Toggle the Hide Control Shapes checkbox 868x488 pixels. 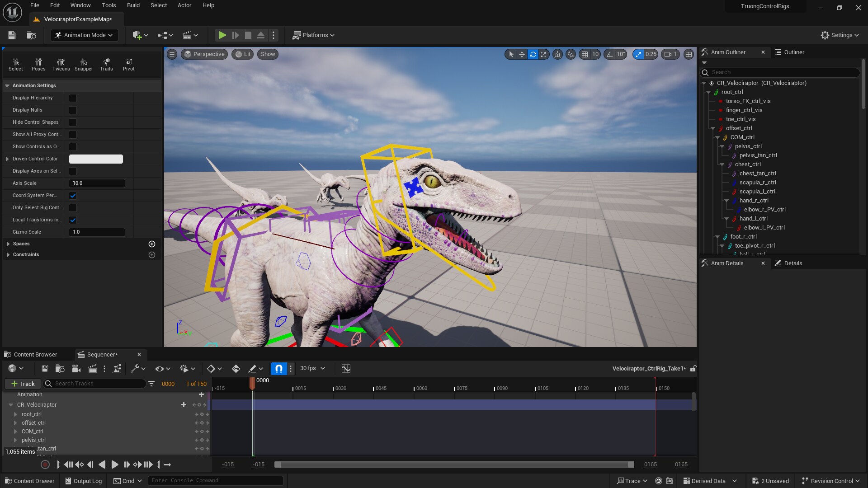point(72,122)
